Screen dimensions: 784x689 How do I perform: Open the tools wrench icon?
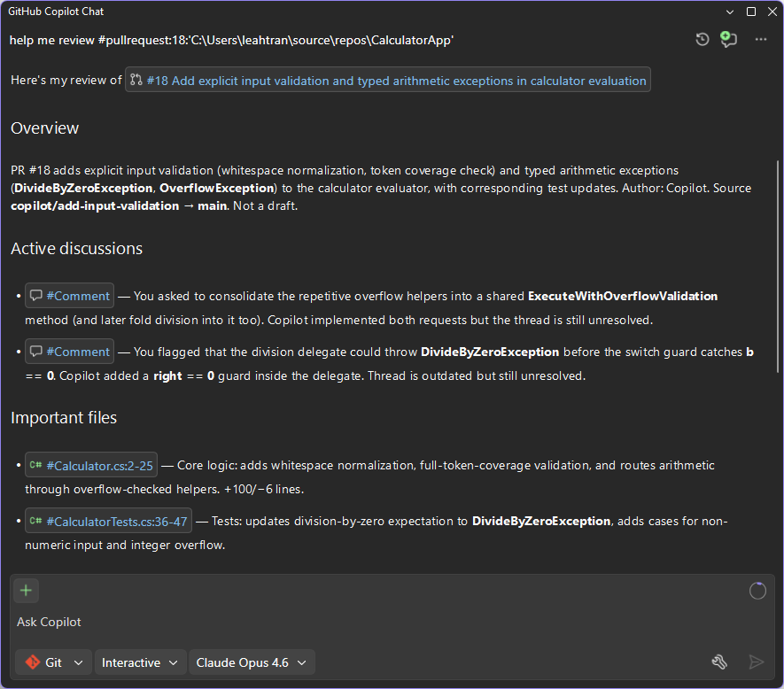pyautogui.click(x=719, y=662)
